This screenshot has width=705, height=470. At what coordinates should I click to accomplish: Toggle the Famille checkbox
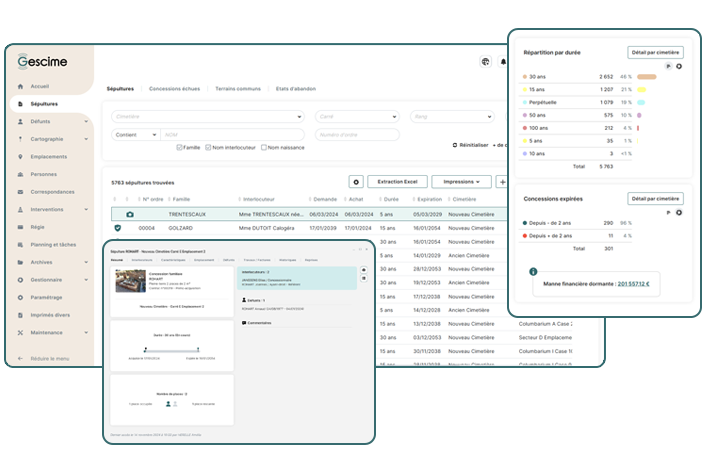tap(179, 147)
